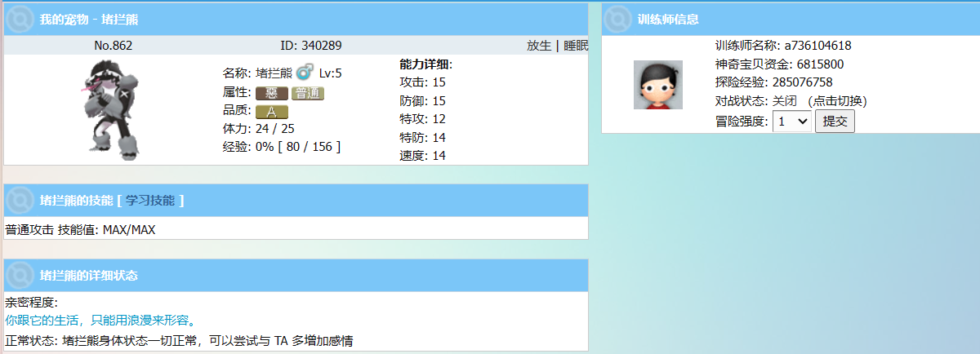Open the 冒险强度 dropdown

click(x=791, y=122)
